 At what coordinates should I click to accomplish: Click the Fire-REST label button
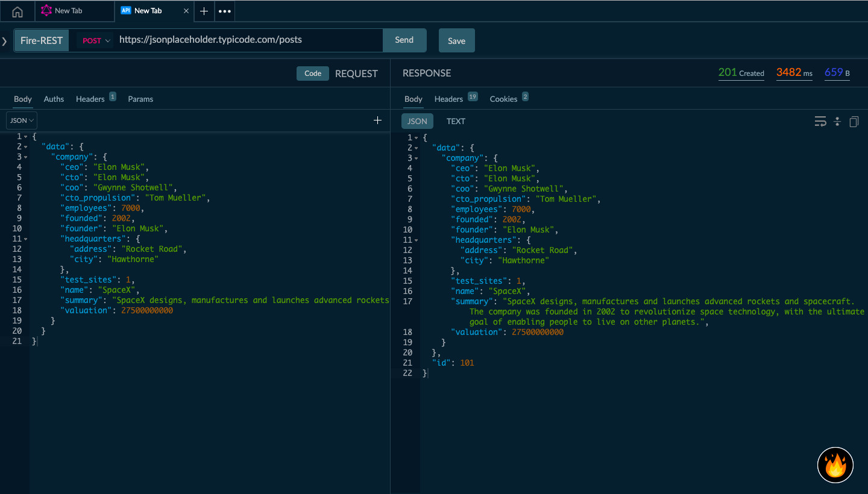pos(42,40)
